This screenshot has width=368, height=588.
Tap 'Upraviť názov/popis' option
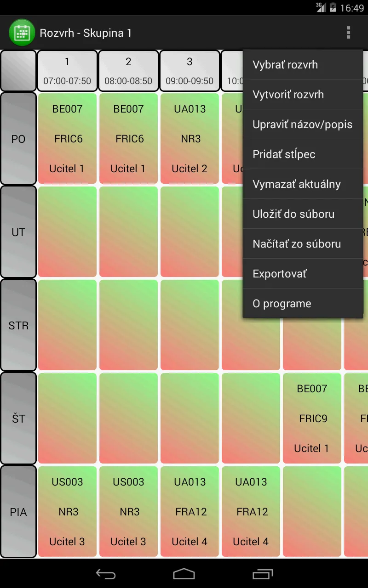coord(303,124)
